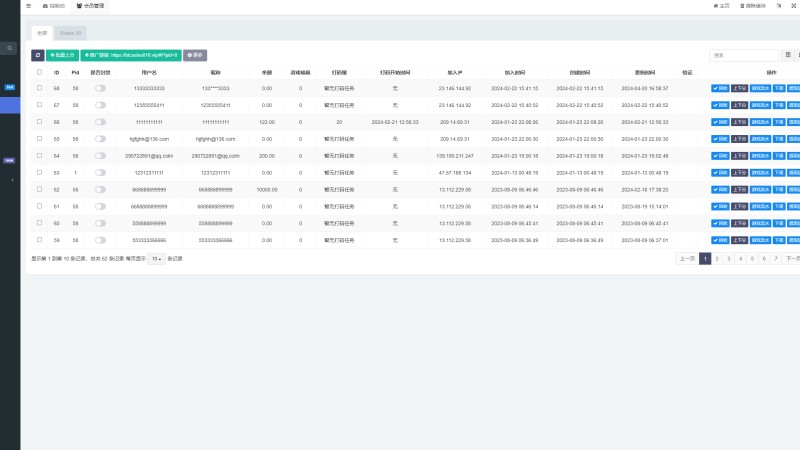800x450 pixels.
Task: Toggle the ban switch for row ID 65
Action: coord(100,139)
